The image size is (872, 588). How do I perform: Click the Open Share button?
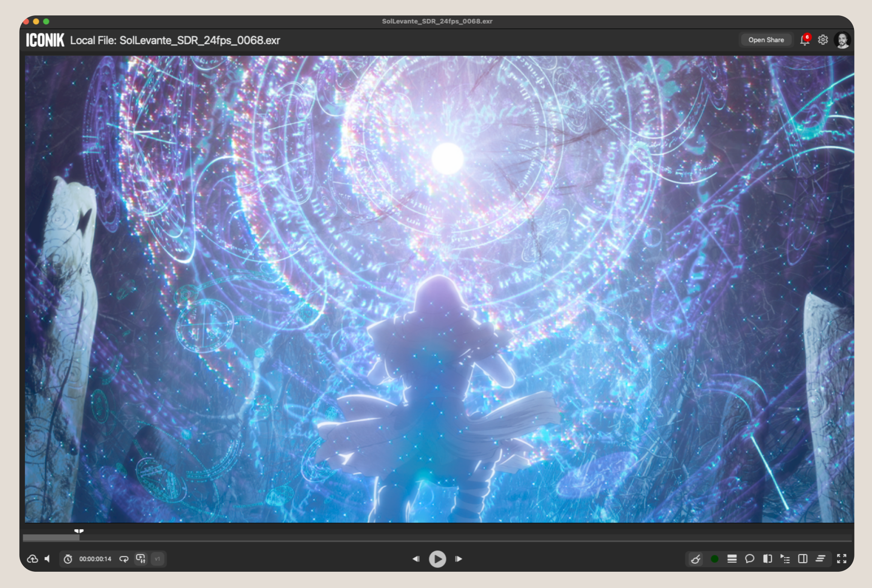point(766,40)
